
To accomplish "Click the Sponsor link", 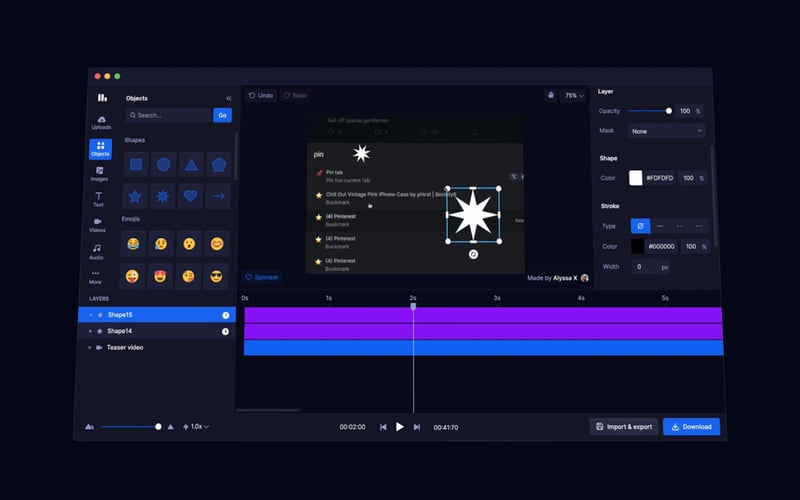I will click(x=262, y=277).
